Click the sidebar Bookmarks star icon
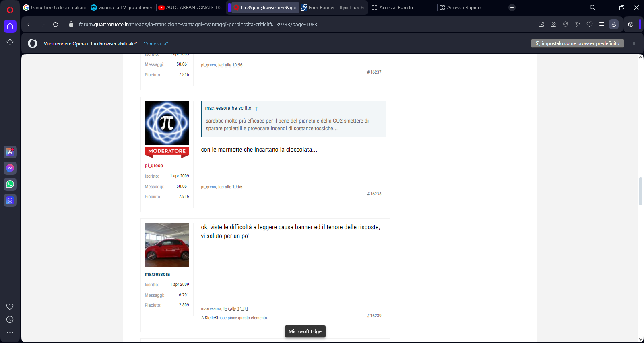Image resolution: width=644 pixels, height=343 pixels. point(10,42)
